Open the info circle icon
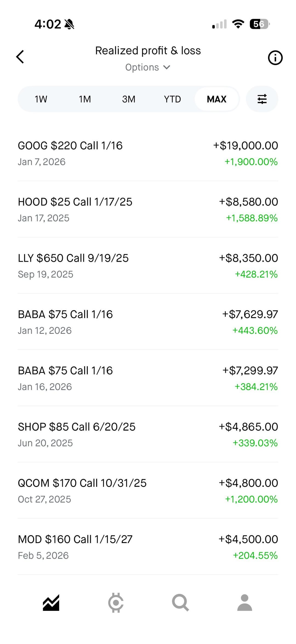 pyautogui.click(x=275, y=58)
